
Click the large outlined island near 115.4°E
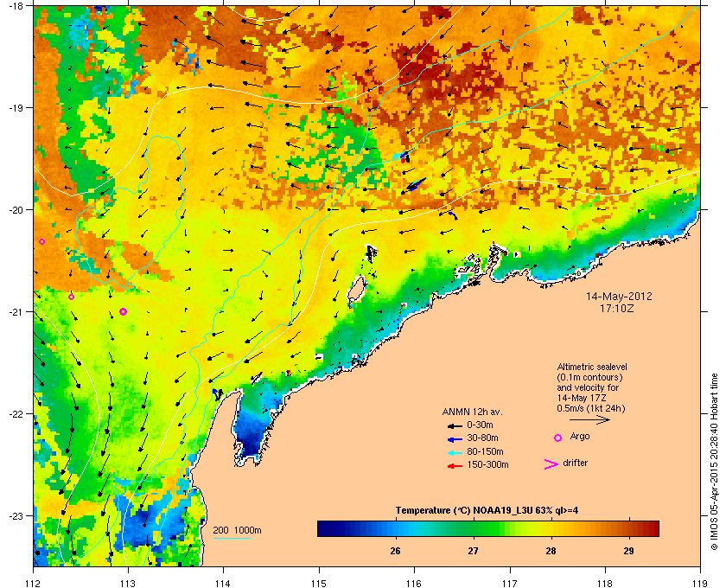(x=356, y=289)
